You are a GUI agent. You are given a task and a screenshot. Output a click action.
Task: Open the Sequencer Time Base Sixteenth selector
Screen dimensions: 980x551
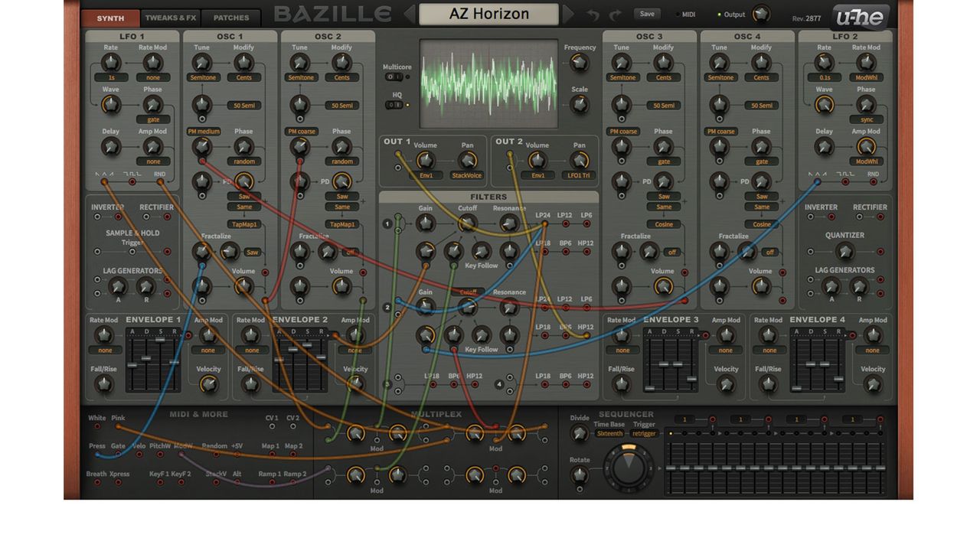609,434
